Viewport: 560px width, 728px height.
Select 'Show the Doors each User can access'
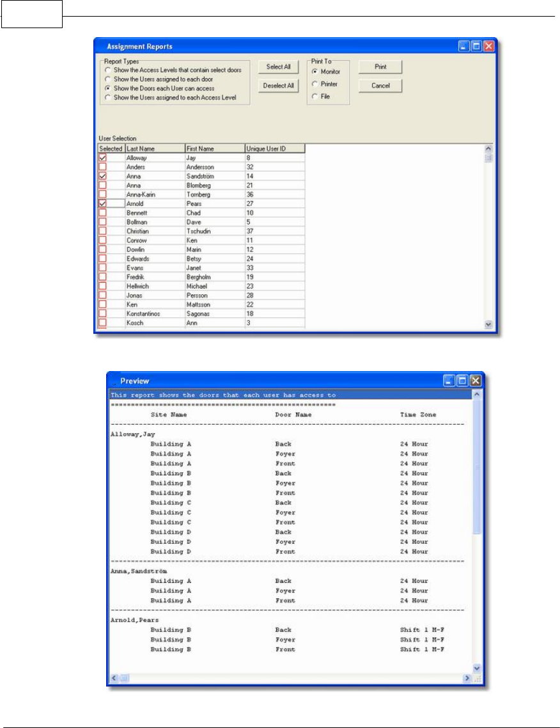[107, 88]
